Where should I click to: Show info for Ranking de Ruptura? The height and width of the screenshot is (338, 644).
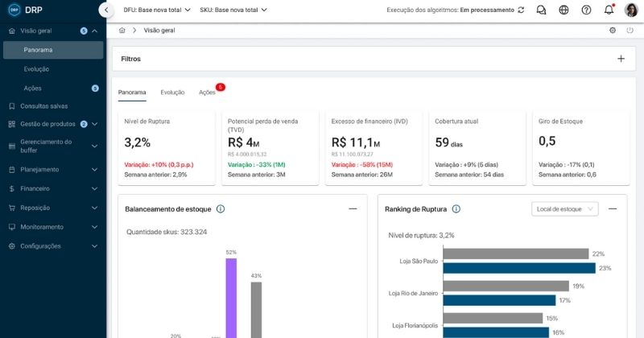tap(456, 209)
